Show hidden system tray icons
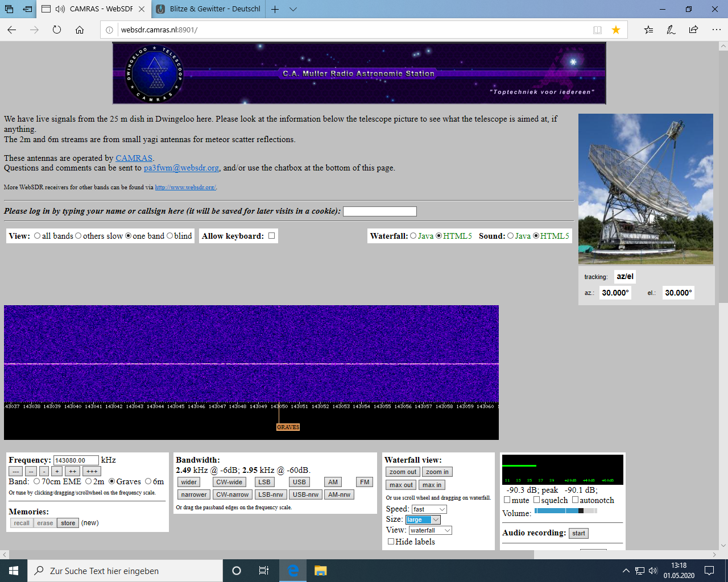Viewport: 728px width, 582px height. [x=626, y=571]
